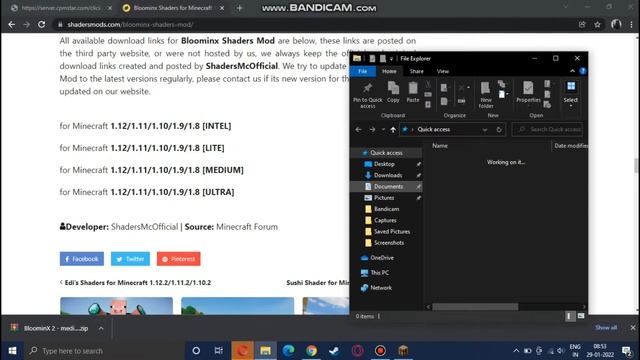The height and width of the screenshot is (360, 640).
Task: Open Steam from the taskbar
Action: tap(334, 351)
